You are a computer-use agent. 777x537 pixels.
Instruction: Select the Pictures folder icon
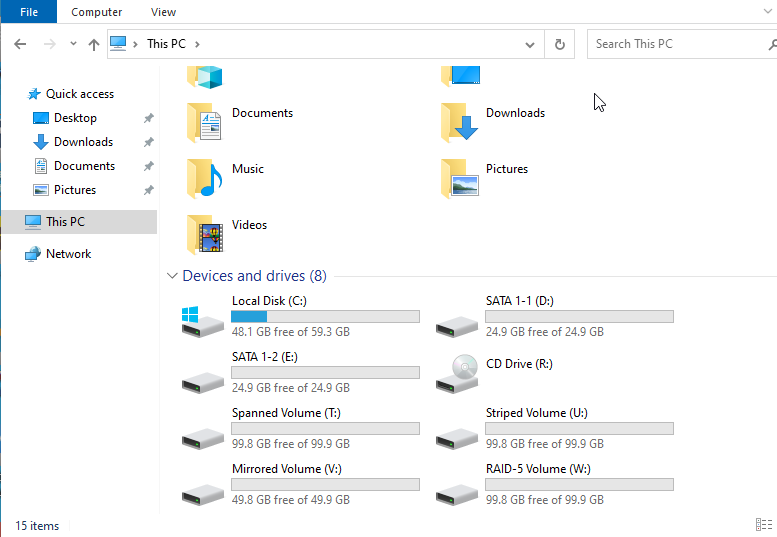click(x=460, y=178)
